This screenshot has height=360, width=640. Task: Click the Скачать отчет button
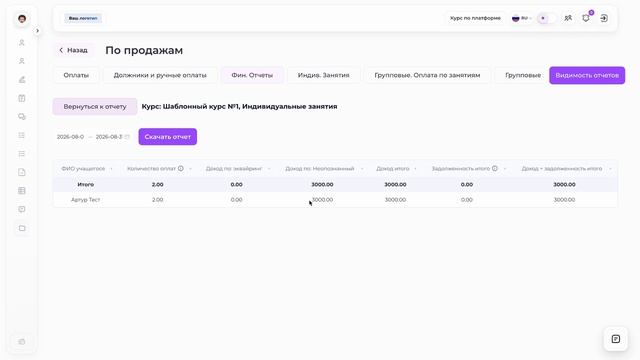(167, 137)
